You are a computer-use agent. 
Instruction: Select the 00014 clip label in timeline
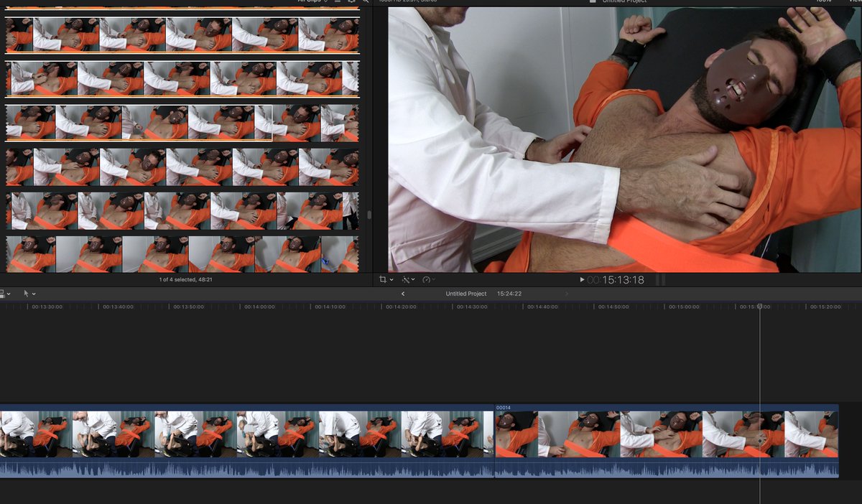pos(504,408)
